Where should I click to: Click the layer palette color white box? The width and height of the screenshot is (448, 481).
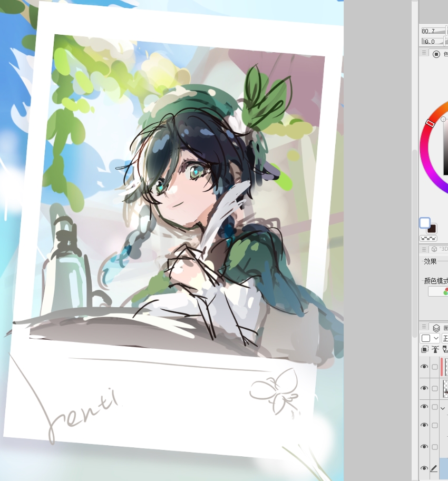426,338
